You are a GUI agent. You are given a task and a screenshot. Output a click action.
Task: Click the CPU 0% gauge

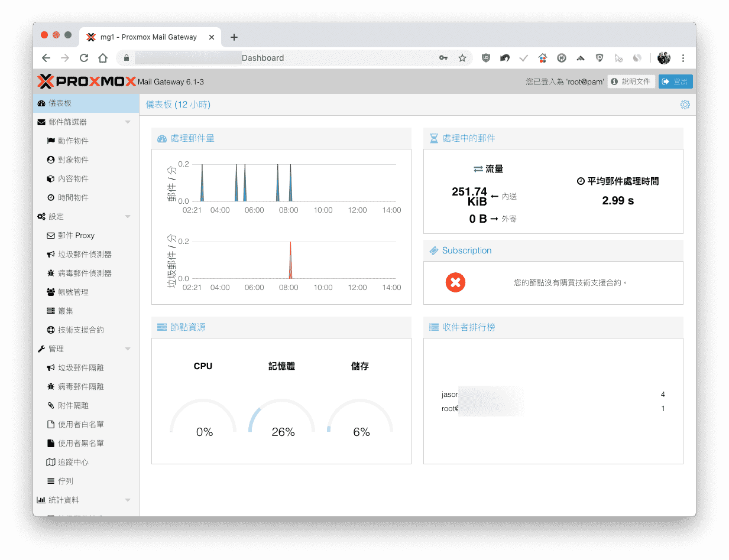point(203,418)
